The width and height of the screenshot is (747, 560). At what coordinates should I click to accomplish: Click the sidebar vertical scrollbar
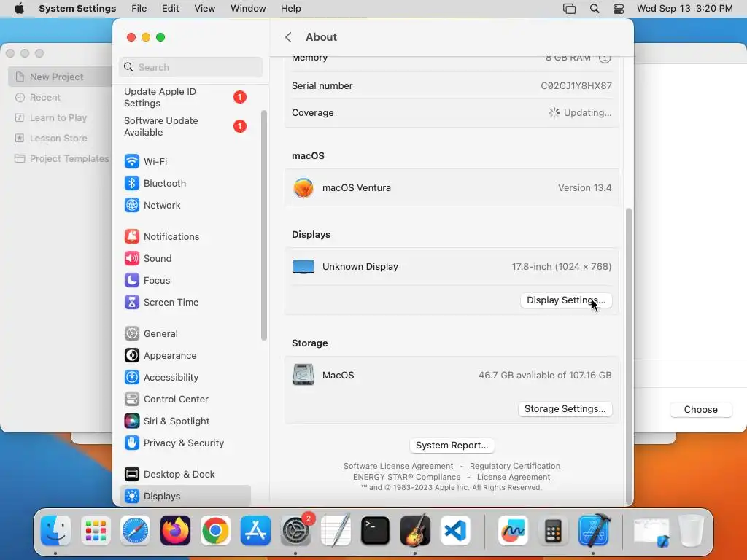click(264, 225)
